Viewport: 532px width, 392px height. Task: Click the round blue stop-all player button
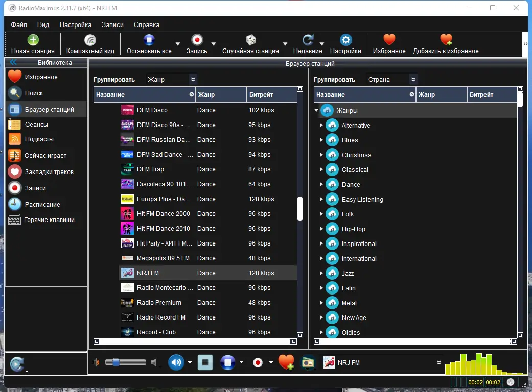coord(227,362)
